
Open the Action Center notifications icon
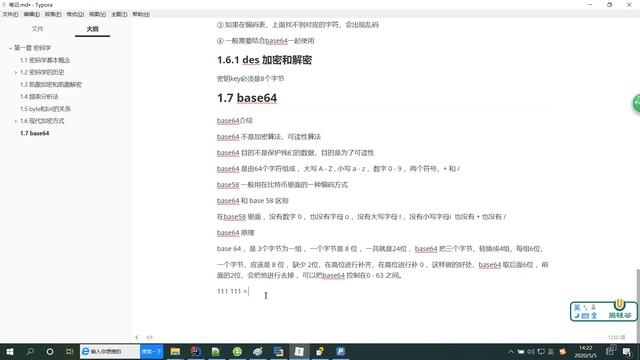pyautogui.click(x=627, y=351)
